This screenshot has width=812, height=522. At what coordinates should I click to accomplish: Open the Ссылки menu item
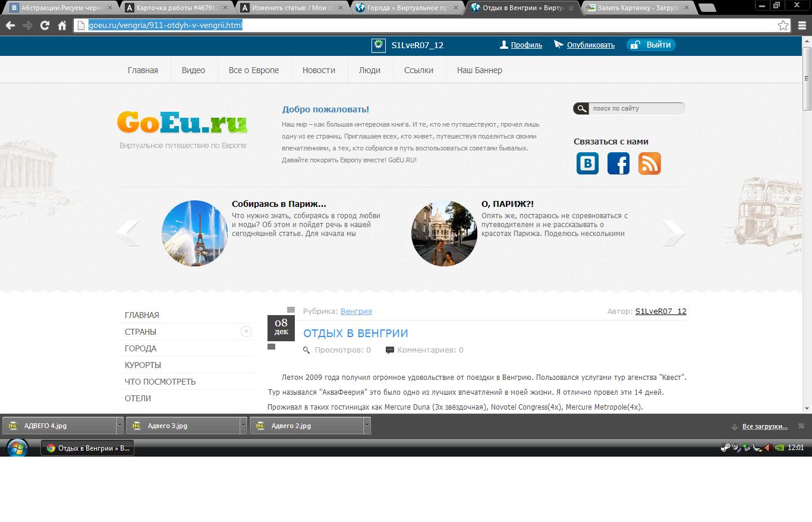418,70
